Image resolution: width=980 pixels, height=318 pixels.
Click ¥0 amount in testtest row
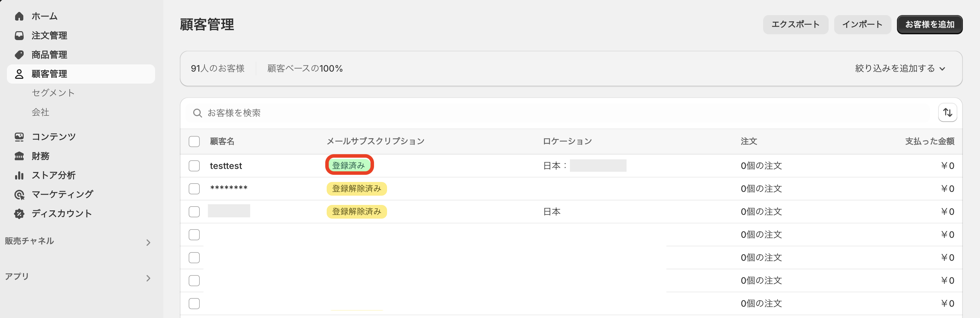(x=947, y=166)
